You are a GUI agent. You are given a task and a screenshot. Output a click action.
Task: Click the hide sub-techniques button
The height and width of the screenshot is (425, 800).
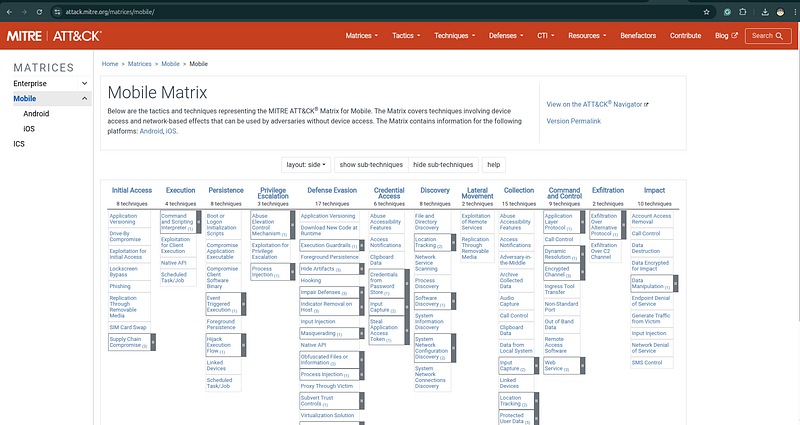point(443,165)
